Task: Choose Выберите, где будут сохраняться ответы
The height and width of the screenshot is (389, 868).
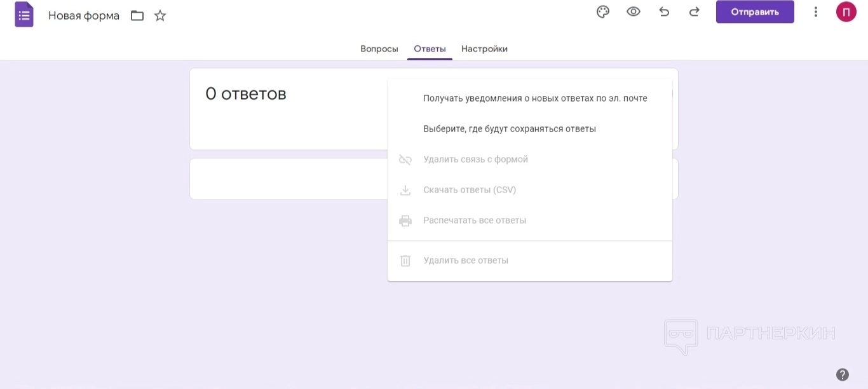Action: coord(510,129)
